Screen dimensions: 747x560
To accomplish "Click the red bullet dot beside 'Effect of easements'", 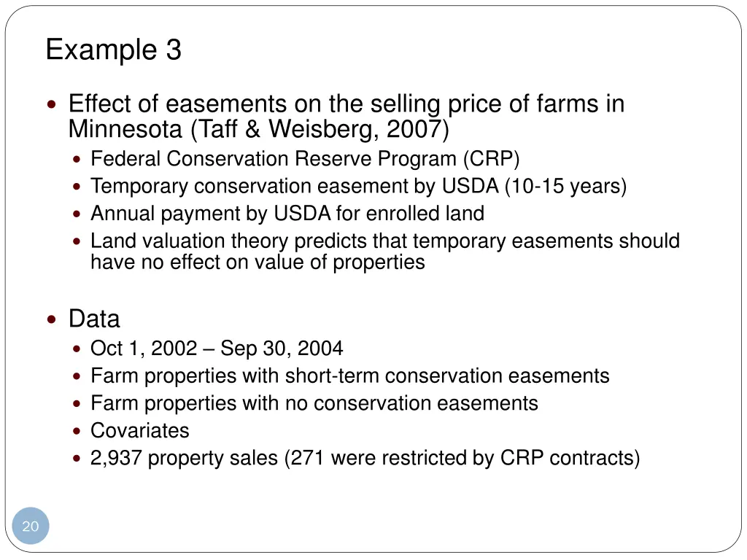I will point(52,104).
